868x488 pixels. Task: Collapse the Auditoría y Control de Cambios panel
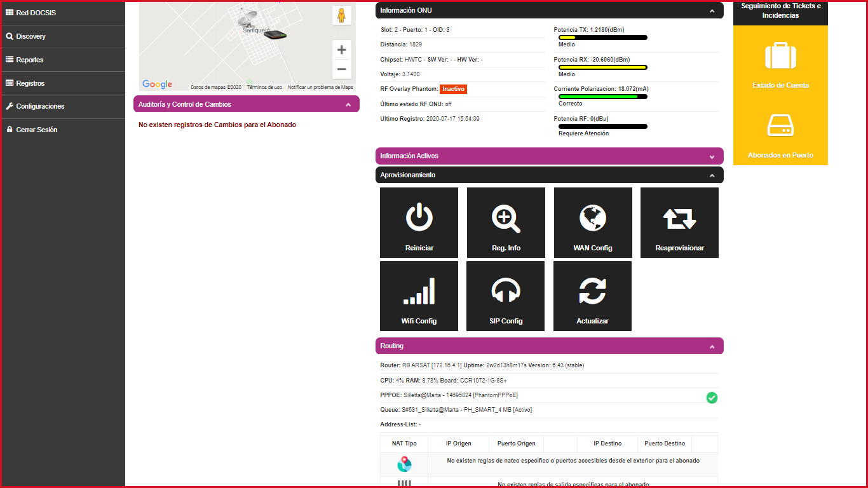tap(348, 104)
